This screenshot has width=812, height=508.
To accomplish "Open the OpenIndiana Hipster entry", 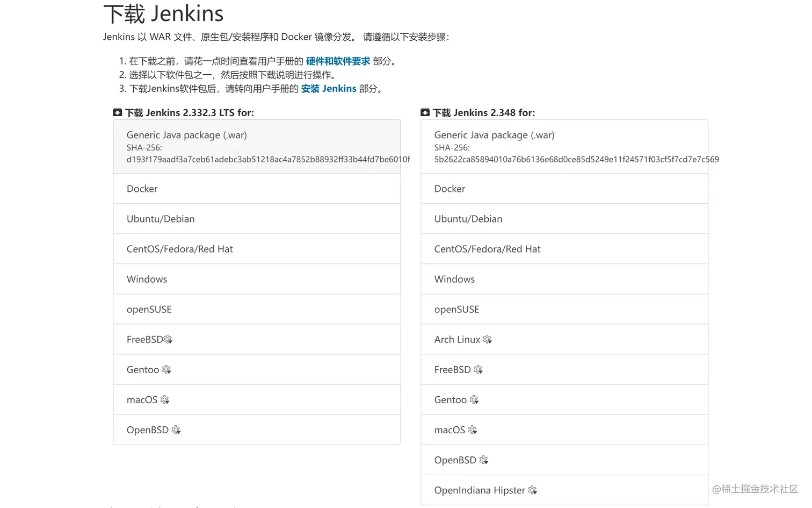I will pyautogui.click(x=564, y=490).
